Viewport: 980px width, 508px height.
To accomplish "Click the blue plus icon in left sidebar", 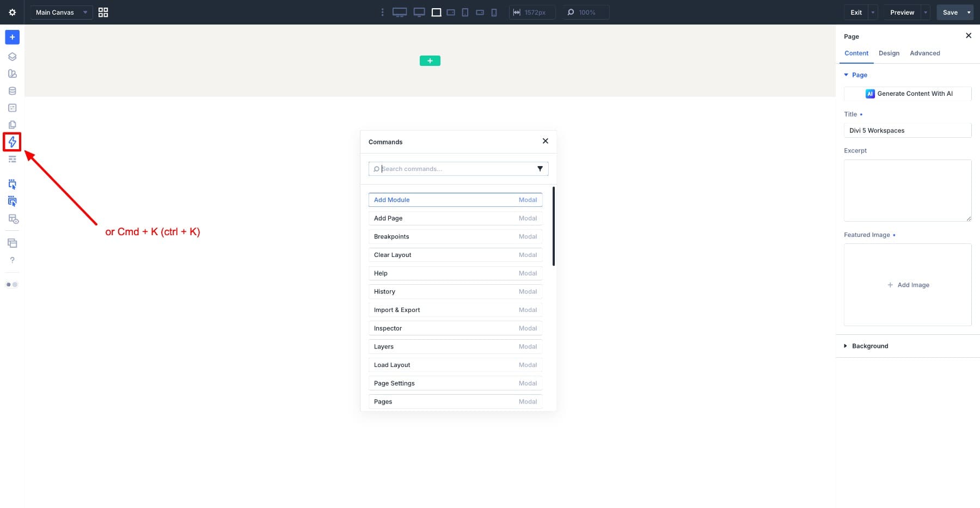I will click(12, 37).
